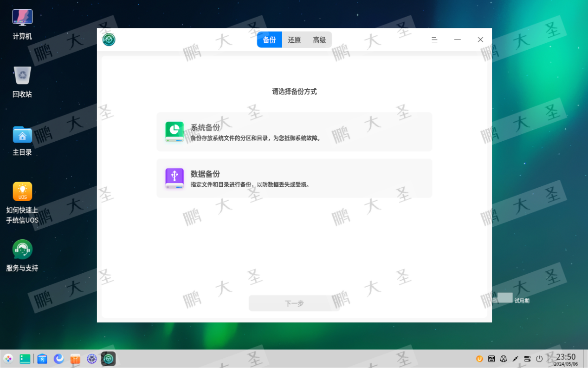
Task: Open the app store in the taskbar
Action: [75, 359]
